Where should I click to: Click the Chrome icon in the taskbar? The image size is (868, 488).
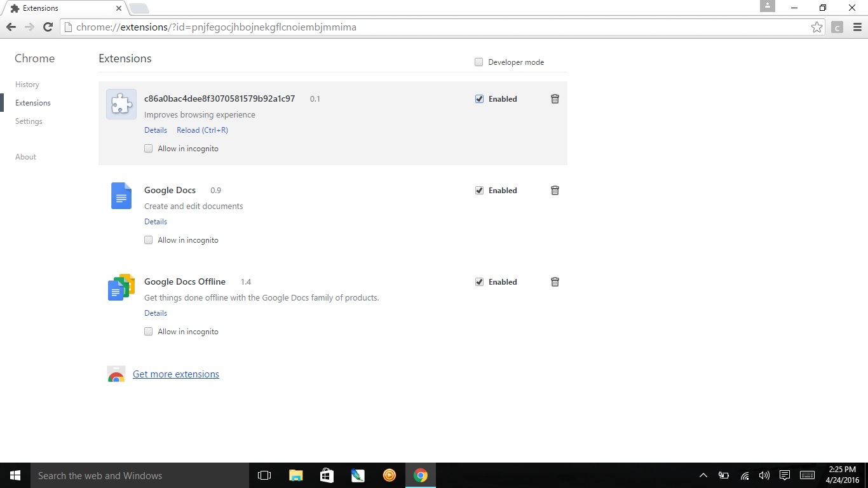(420, 475)
